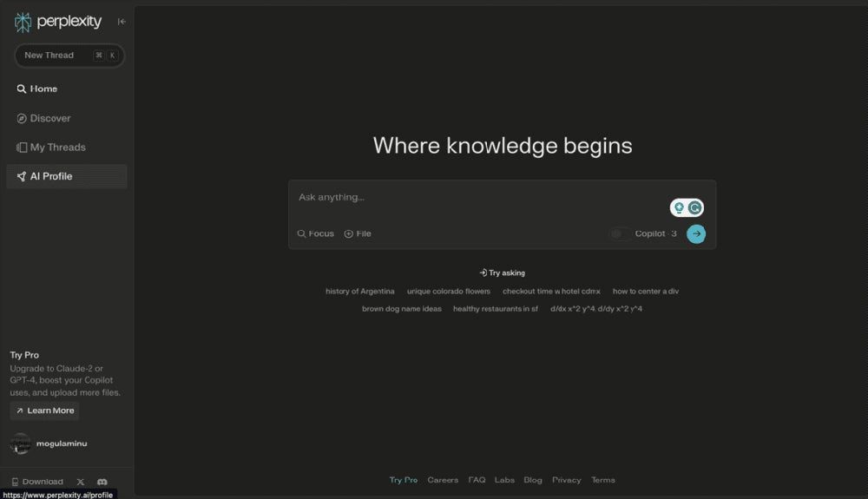Open Labs in the footer
The image size is (868, 499).
(504, 480)
